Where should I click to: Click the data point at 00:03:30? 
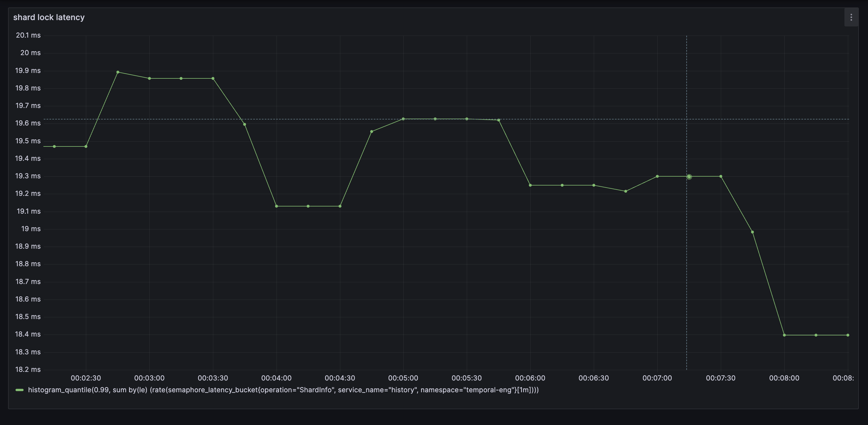tap(213, 78)
